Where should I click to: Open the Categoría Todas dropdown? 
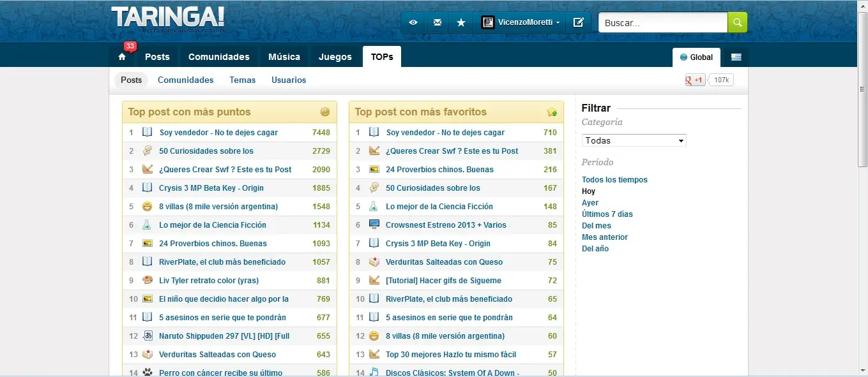(634, 140)
